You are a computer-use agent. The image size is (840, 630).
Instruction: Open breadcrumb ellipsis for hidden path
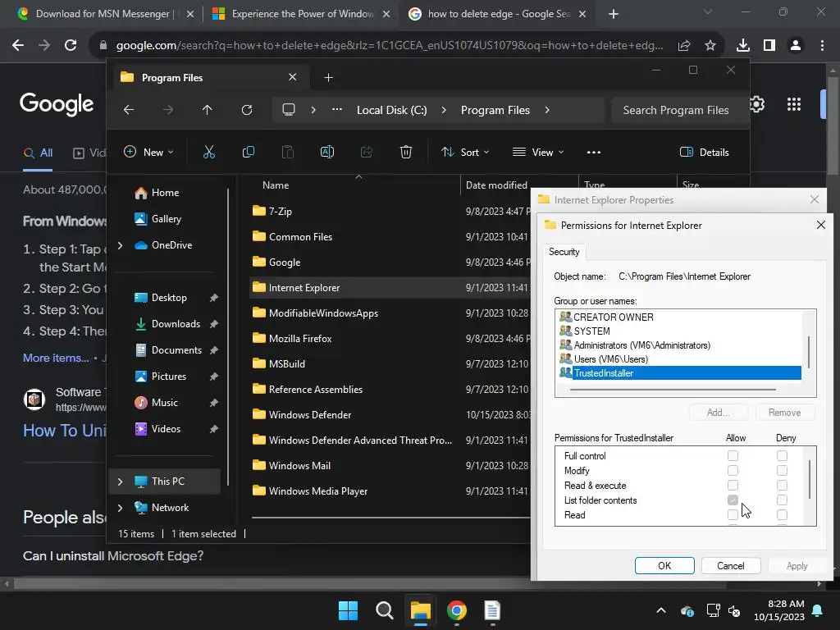pos(337,109)
